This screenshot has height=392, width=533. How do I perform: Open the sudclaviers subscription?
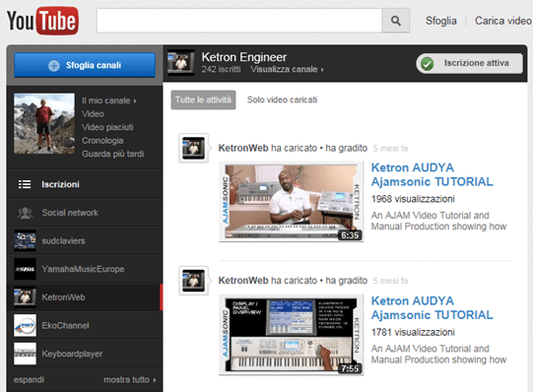pyautogui.click(x=85, y=241)
